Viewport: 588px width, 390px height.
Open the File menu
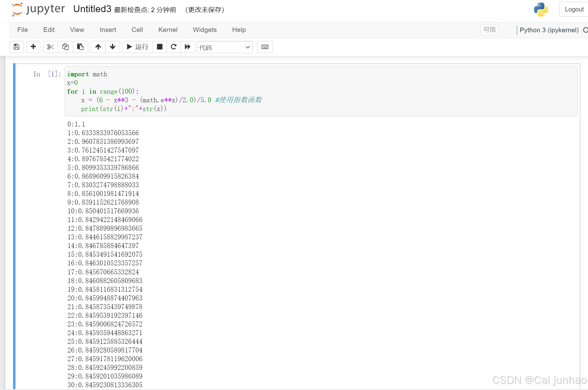coord(23,30)
